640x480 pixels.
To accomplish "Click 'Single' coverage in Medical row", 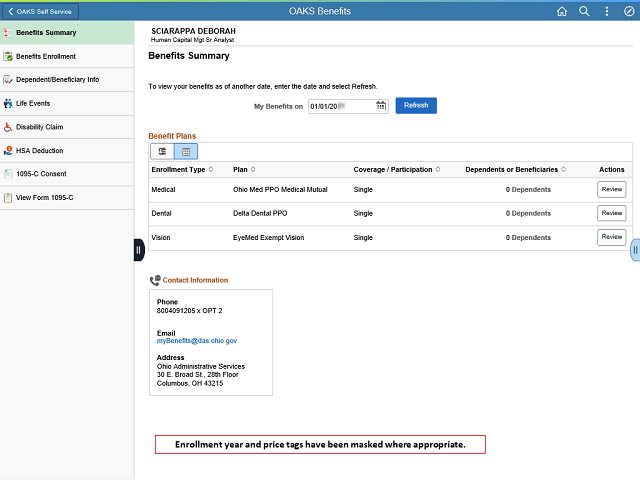I will pos(363,189).
